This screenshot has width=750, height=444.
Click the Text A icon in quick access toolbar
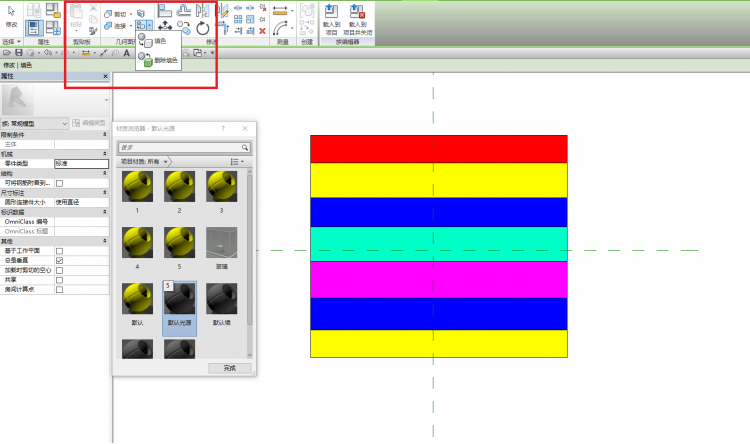(126, 53)
